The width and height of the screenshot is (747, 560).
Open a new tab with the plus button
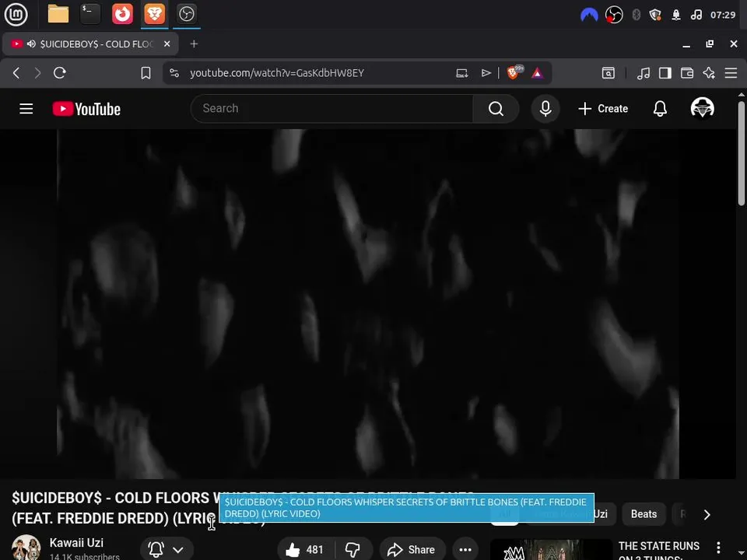tap(194, 44)
